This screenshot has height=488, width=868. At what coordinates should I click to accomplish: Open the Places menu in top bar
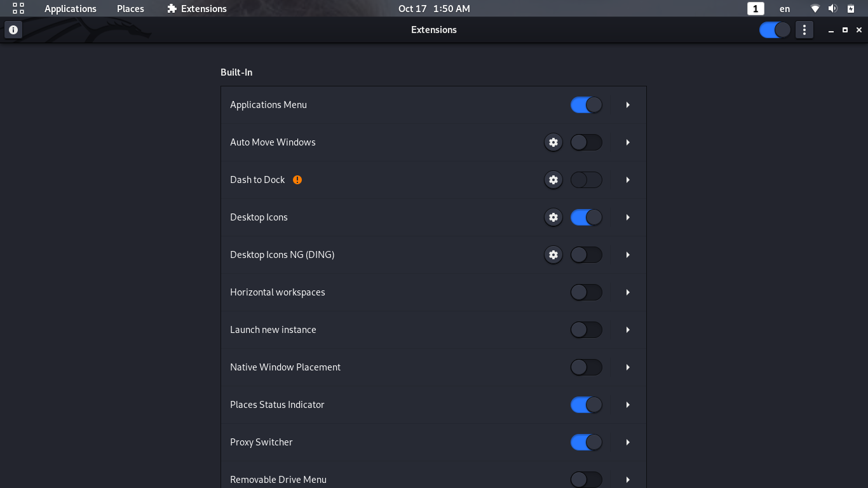tap(130, 9)
